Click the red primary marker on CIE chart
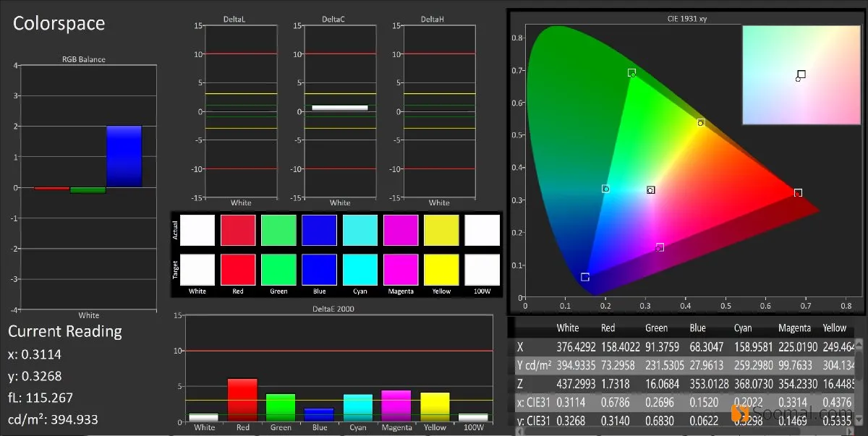 pyautogui.click(x=798, y=193)
